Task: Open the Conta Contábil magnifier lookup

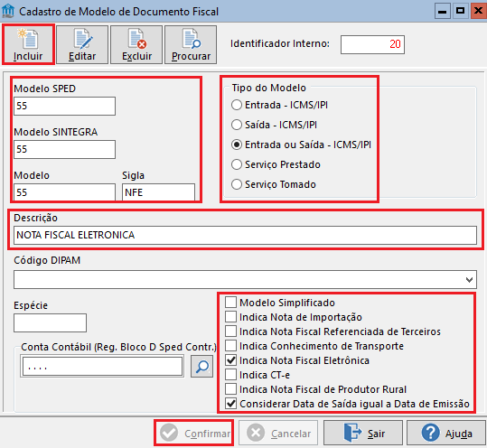Action: [201, 367]
